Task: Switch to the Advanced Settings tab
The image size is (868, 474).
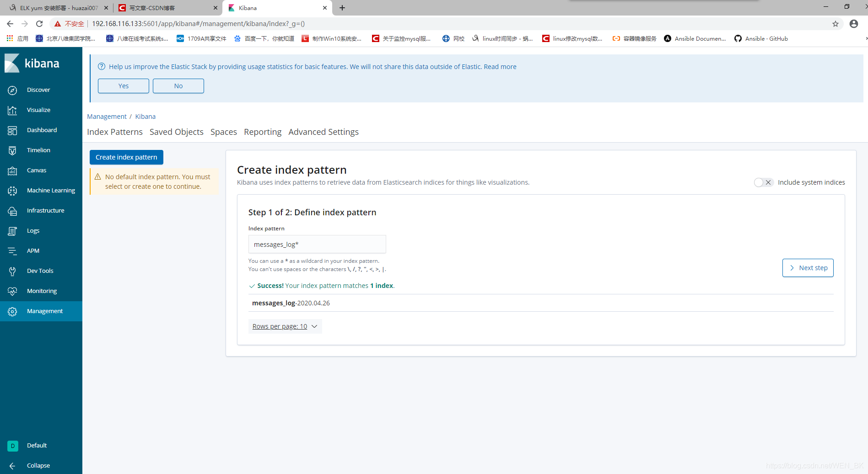Action: tap(323, 132)
